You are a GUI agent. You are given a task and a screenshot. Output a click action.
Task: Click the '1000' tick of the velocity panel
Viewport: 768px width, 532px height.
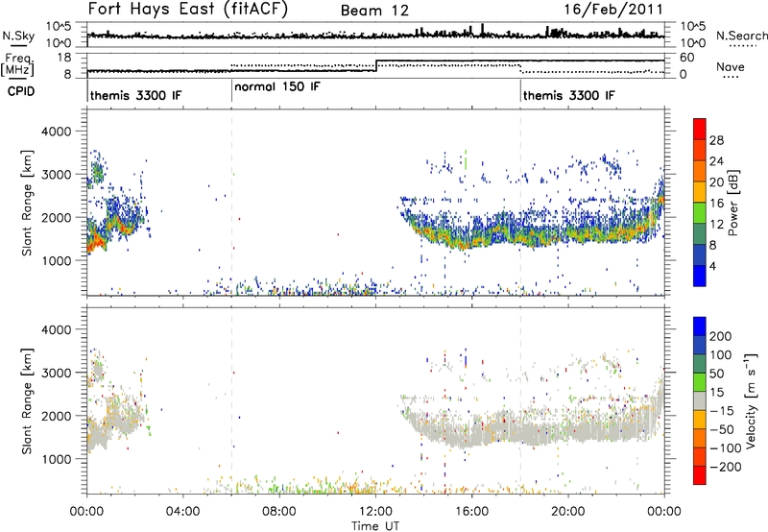tap(56, 460)
